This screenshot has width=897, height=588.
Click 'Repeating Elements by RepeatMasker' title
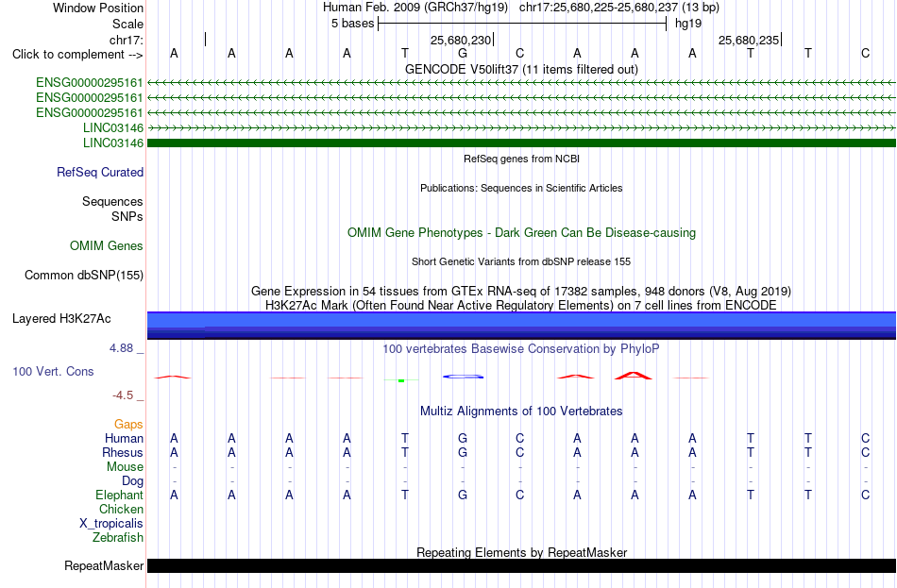(x=521, y=552)
